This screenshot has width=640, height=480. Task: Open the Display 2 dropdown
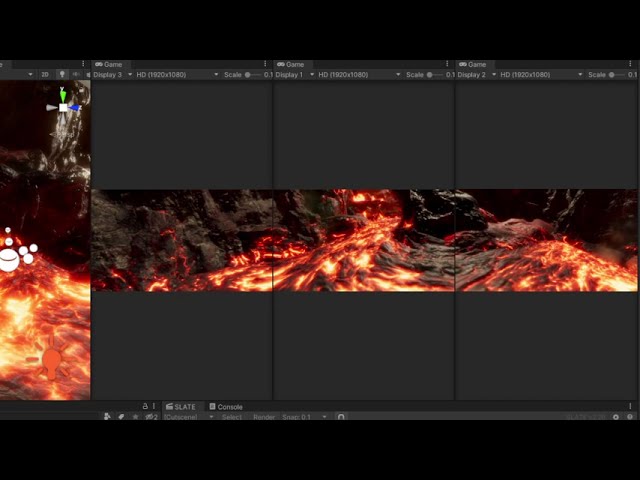(x=476, y=74)
